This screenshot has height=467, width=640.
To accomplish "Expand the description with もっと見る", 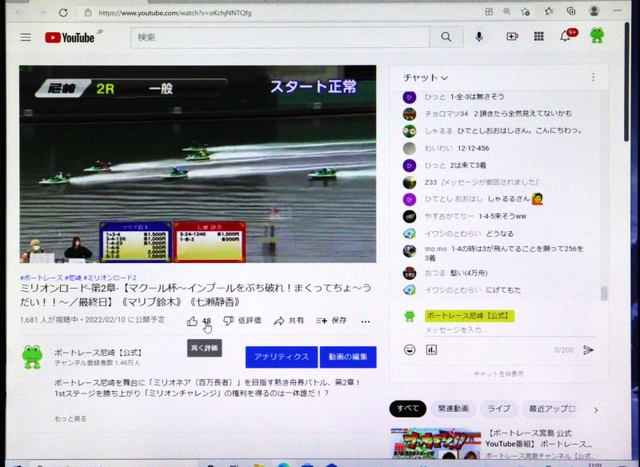I will point(71,418).
